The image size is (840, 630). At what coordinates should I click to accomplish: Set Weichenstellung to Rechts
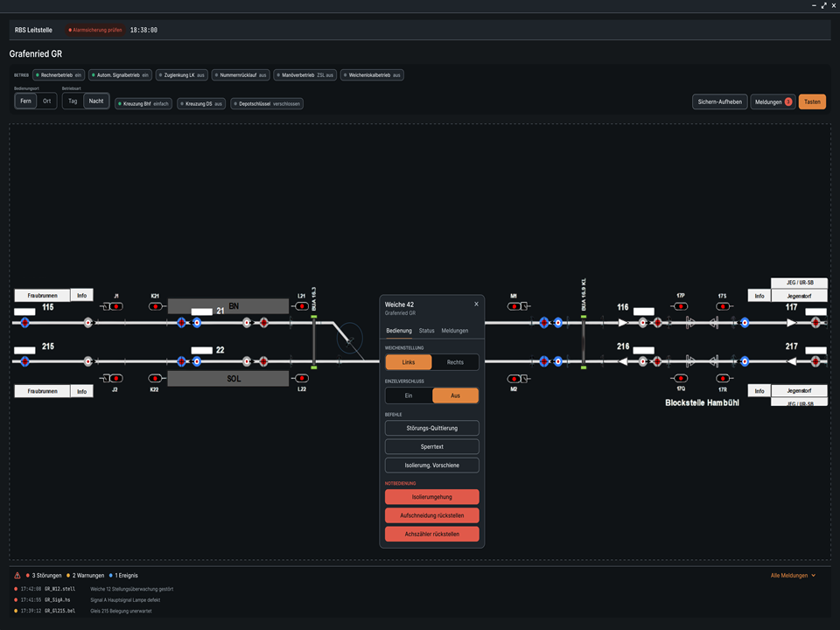(x=455, y=362)
